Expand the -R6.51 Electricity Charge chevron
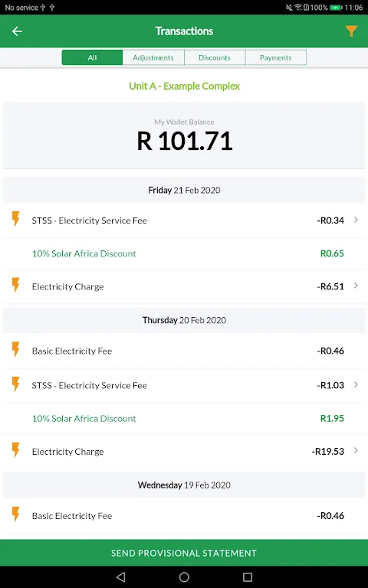The width and height of the screenshot is (368, 588). point(356,286)
